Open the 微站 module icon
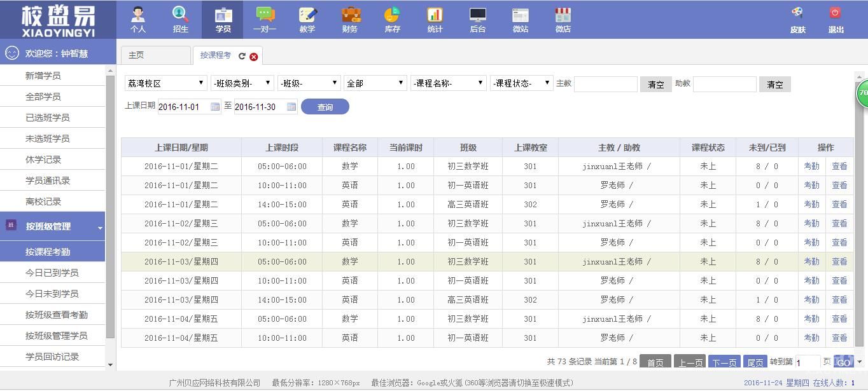Image resolution: width=868 pixels, height=391 pixels. pos(521,19)
